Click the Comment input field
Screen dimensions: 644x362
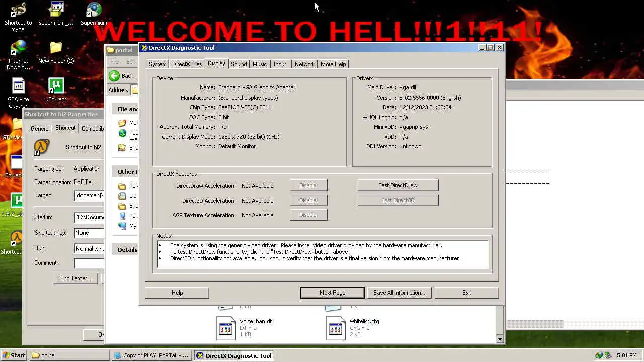coord(89,263)
